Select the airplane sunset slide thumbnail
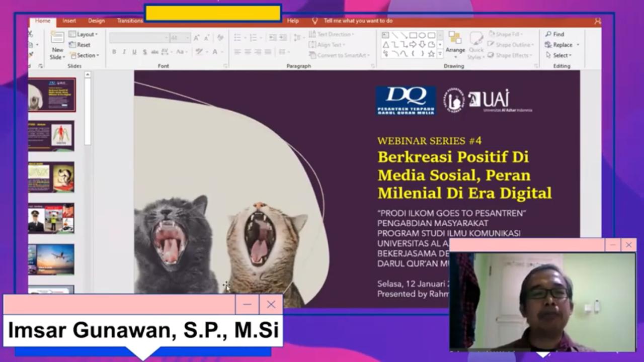 (x=51, y=259)
